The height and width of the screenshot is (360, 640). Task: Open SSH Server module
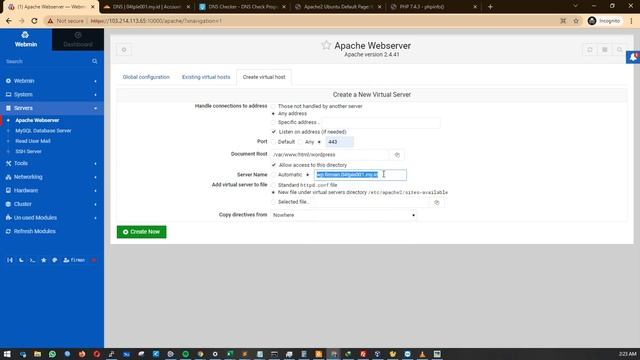[x=29, y=151]
